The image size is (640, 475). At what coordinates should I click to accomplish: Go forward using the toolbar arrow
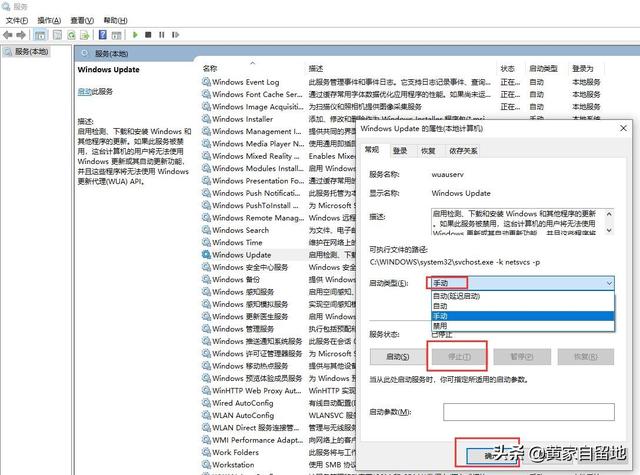click(21, 35)
